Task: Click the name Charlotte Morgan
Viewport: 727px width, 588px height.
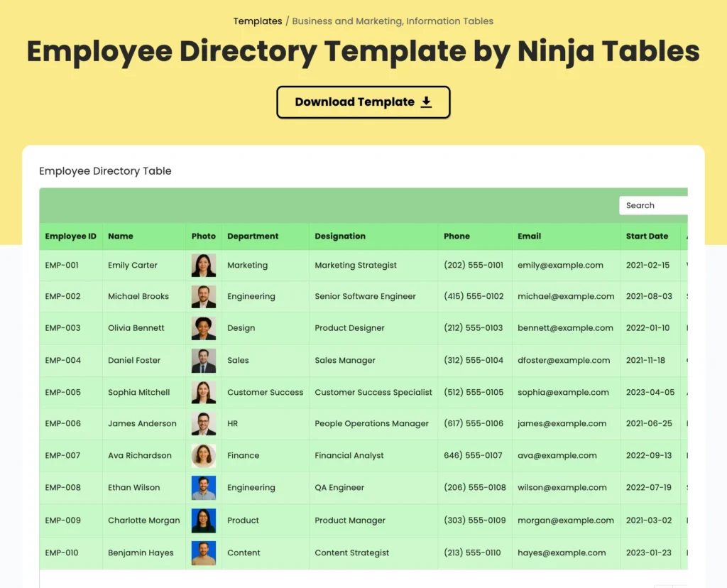Action: coord(143,521)
